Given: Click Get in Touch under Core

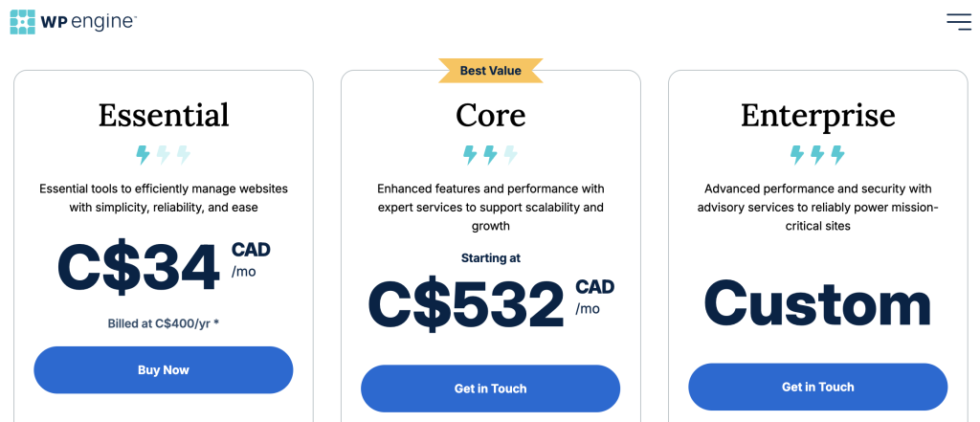Looking at the screenshot, I should [490, 389].
